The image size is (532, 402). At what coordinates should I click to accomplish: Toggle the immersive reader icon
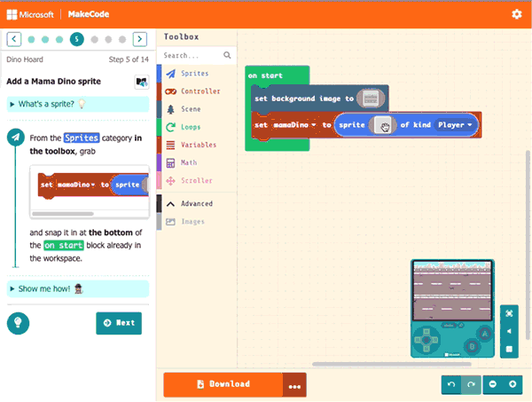click(142, 82)
